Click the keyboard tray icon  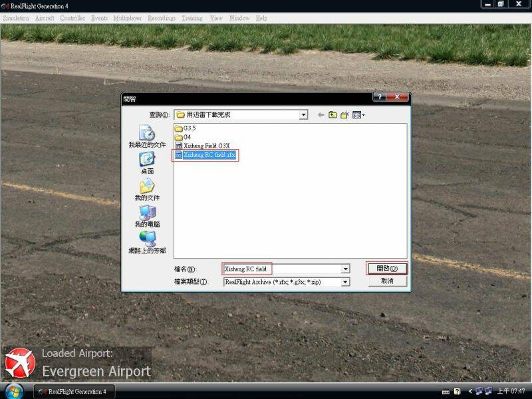point(446,392)
